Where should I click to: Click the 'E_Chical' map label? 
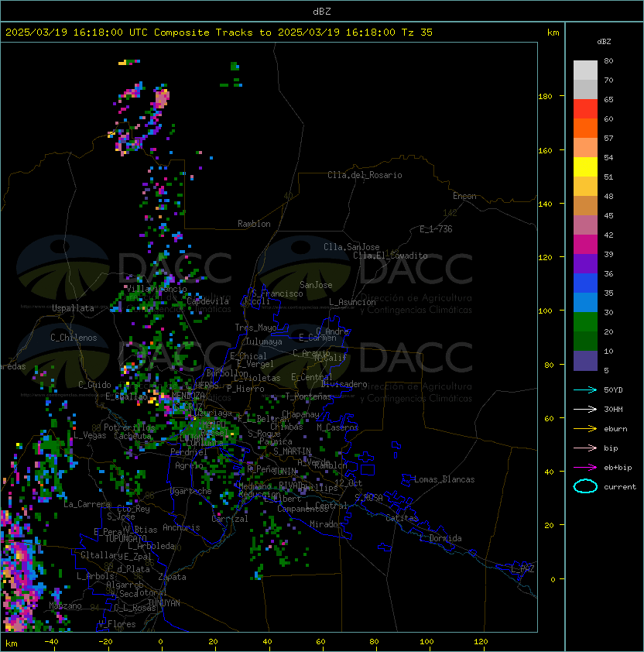[248, 356]
